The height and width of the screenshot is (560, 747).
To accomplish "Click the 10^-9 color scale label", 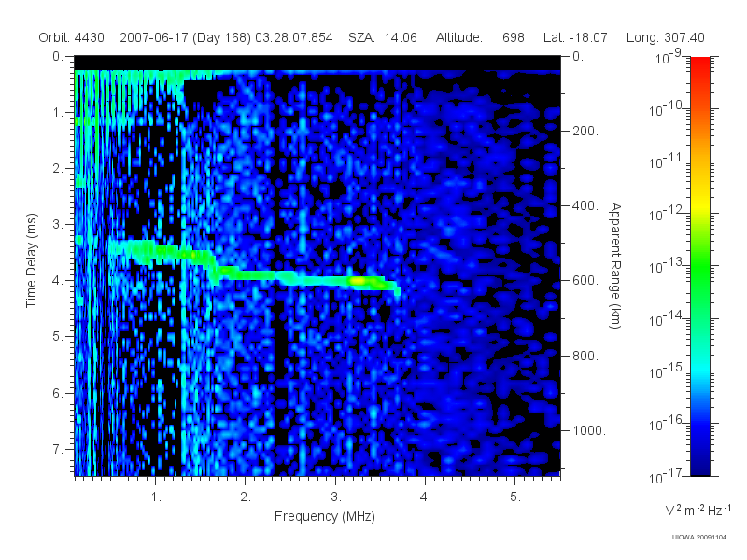I will pyautogui.click(x=669, y=57).
